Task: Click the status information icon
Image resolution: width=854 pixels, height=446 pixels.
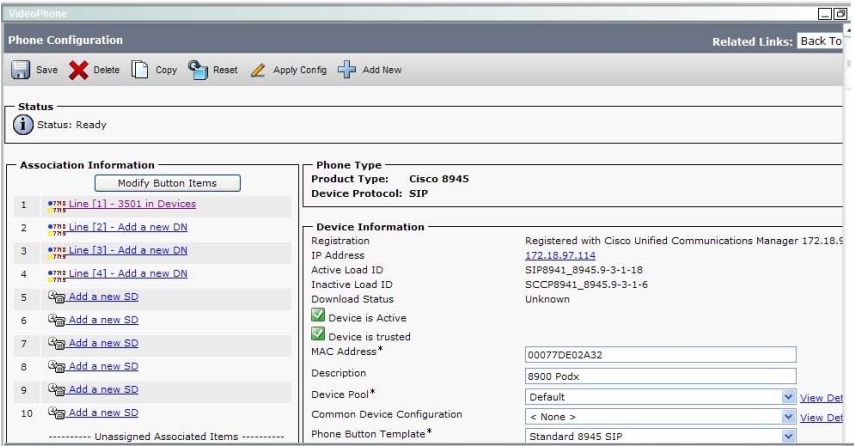Action: 23,125
